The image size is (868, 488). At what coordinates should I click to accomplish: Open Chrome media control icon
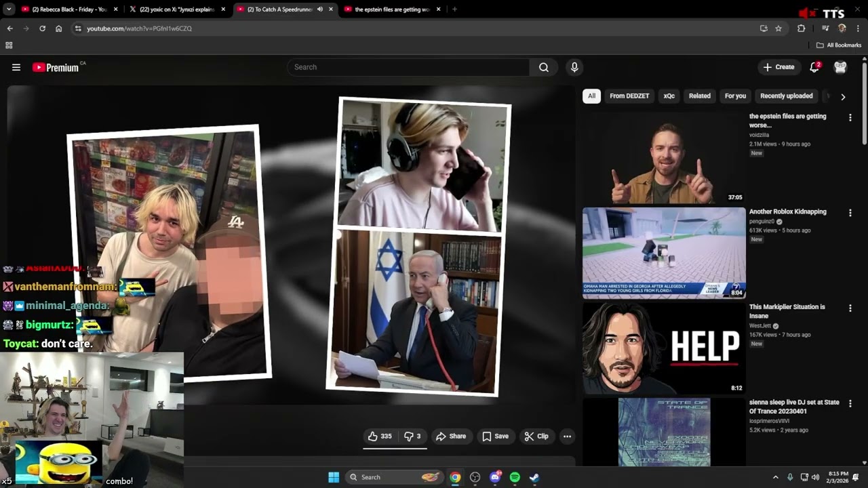coord(825,28)
